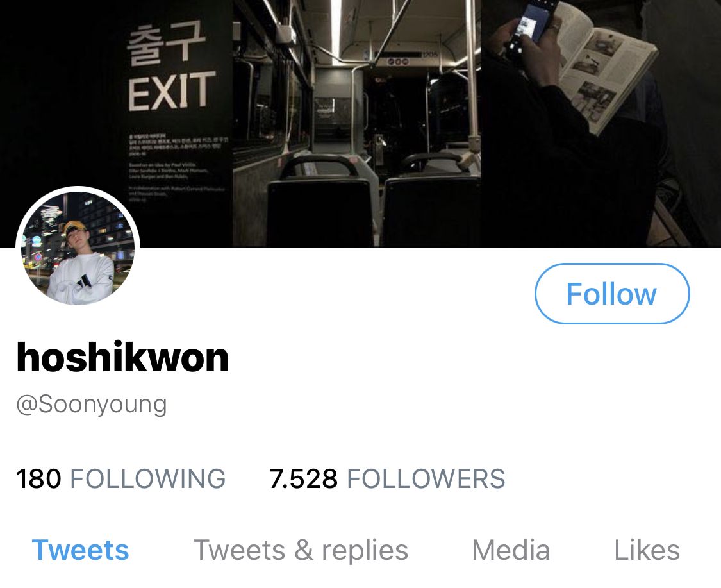Open the 7.528 Followers list
Screen dimensions: 721x588
tap(386, 478)
